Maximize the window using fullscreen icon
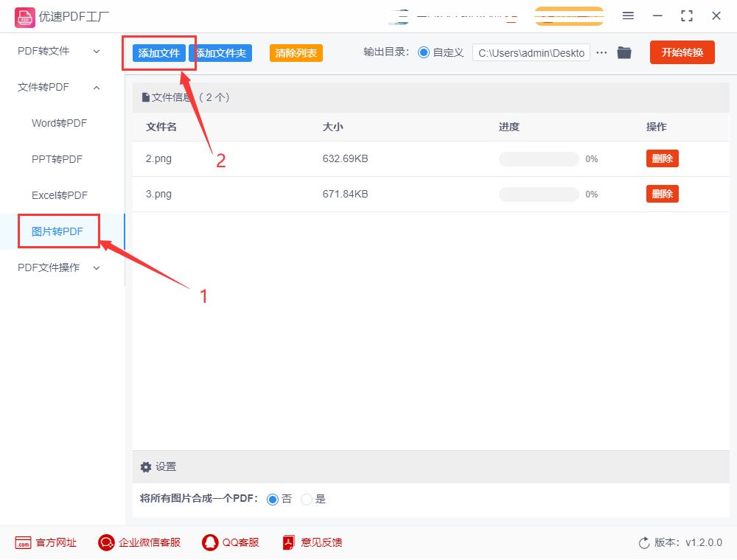This screenshot has height=560, width=737. point(687,16)
